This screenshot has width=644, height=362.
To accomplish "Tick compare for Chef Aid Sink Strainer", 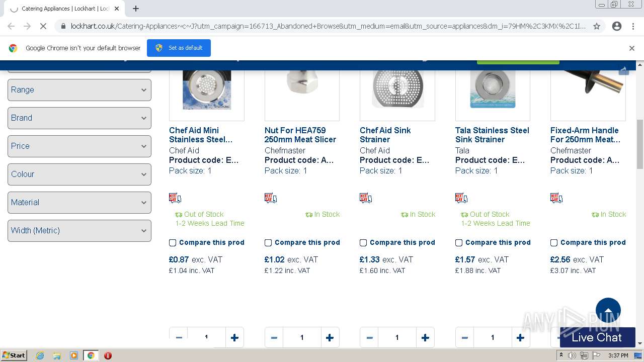I will (x=363, y=243).
